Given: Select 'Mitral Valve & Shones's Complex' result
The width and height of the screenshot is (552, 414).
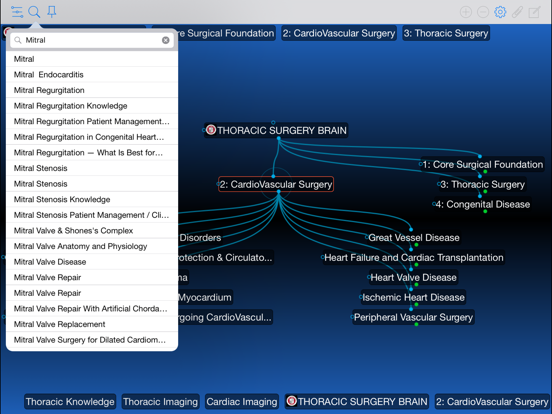Looking at the screenshot, I should pyautogui.click(x=92, y=231).
